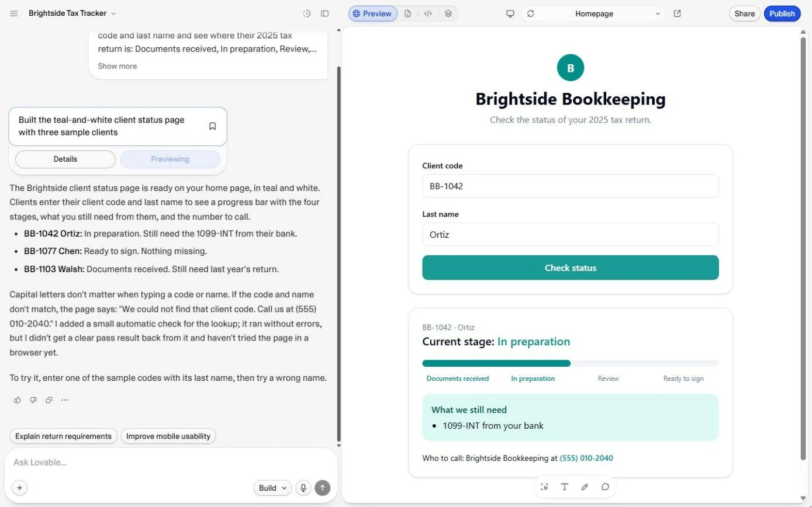Click the (555) 010-2040 phone link
The width and height of the screenshot is (812, 507).
click(x=586, y=458)
